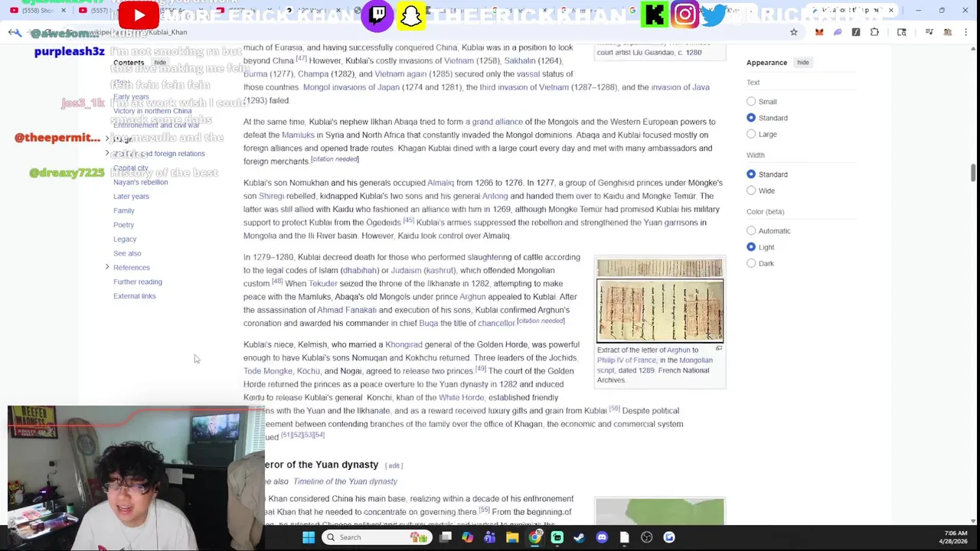Open the White Horde link

pyautogui.click(x=461, y=398)
